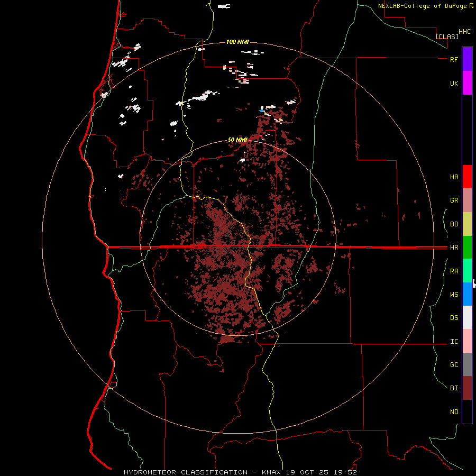Pick the light green RA legend swatch
Viewport: 476px width, 476px height.
point(467,271)
